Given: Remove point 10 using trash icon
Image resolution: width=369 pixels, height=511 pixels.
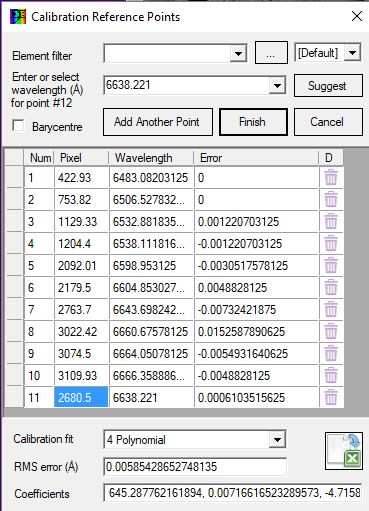Looking at the screenshot, I should [331, 375].
